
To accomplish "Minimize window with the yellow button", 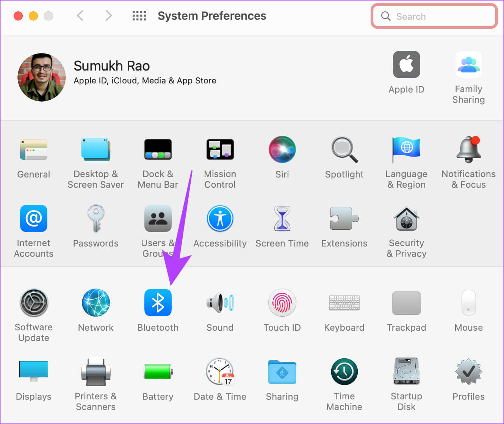I will (x=33, y=16).
